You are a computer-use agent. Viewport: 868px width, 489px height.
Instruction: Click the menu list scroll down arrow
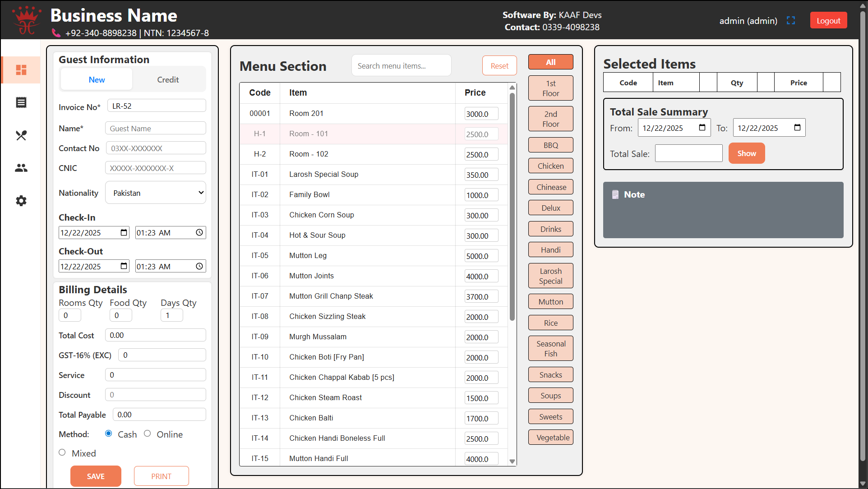[x=512, y=461]
